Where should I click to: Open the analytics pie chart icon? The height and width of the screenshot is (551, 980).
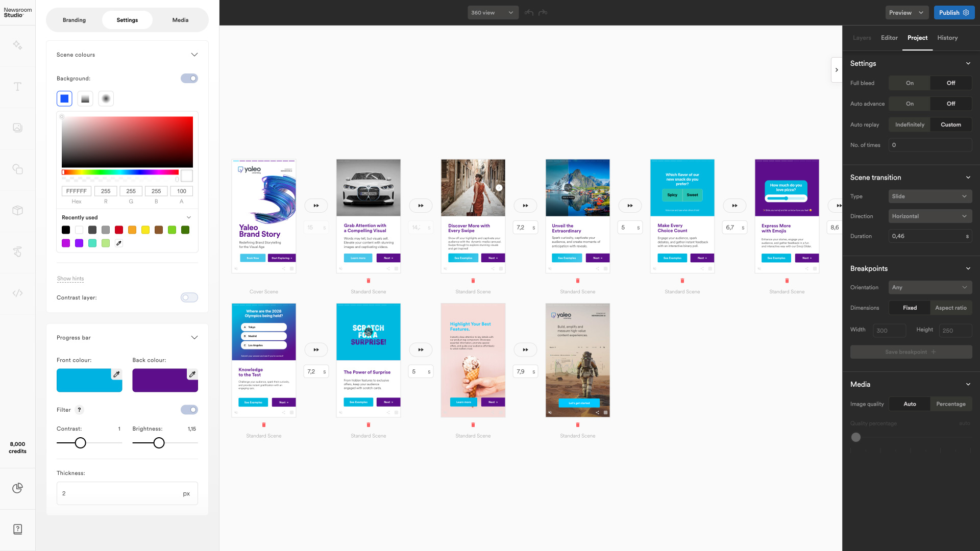[x=17, y=488]
